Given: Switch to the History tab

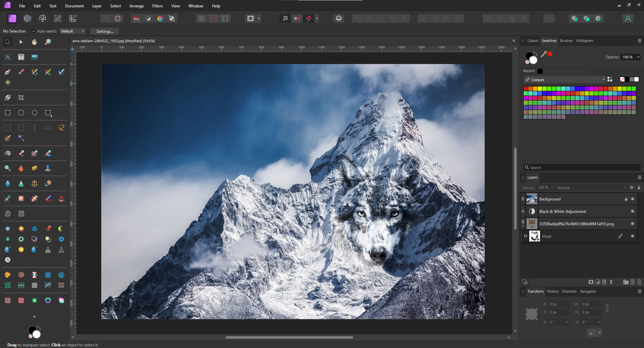Looking at the screenshot, I should click(x=552, y=291).
